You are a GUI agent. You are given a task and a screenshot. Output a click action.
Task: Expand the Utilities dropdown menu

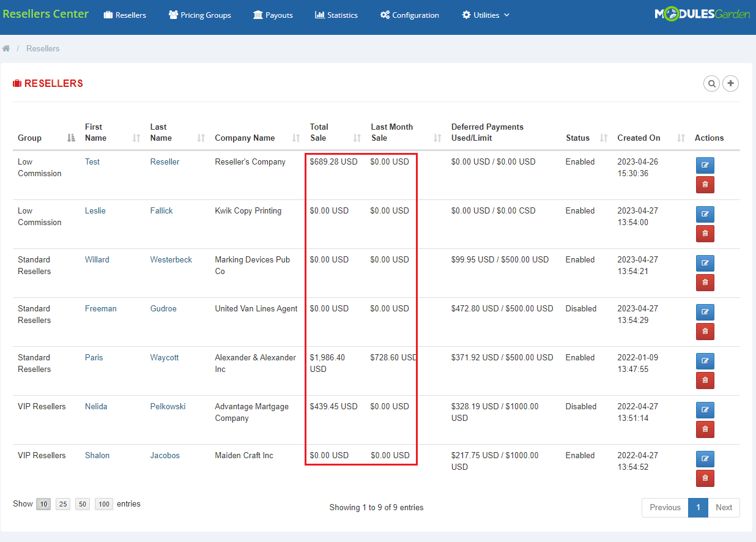[x=486, y=15]
